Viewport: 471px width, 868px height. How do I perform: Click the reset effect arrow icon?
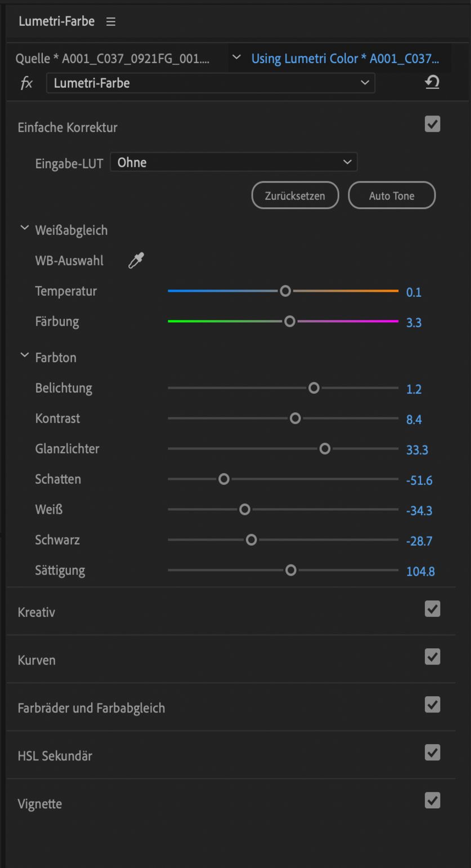(x=432, y=83)
